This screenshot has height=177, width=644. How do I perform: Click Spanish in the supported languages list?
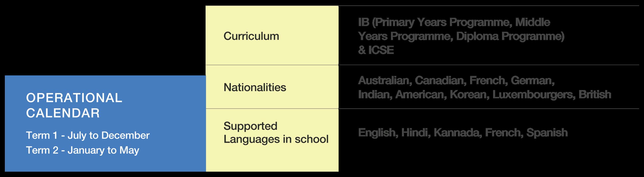click(547, 133)
